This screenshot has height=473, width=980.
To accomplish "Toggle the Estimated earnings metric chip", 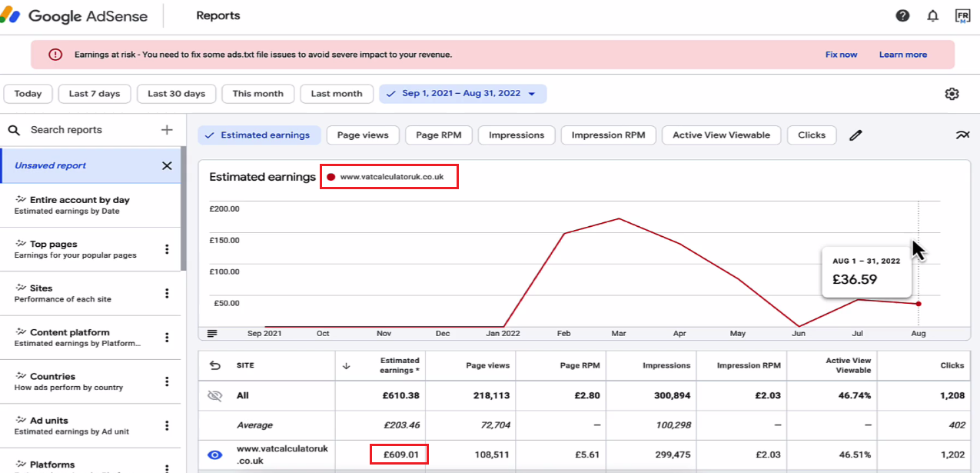I will 260,135.
